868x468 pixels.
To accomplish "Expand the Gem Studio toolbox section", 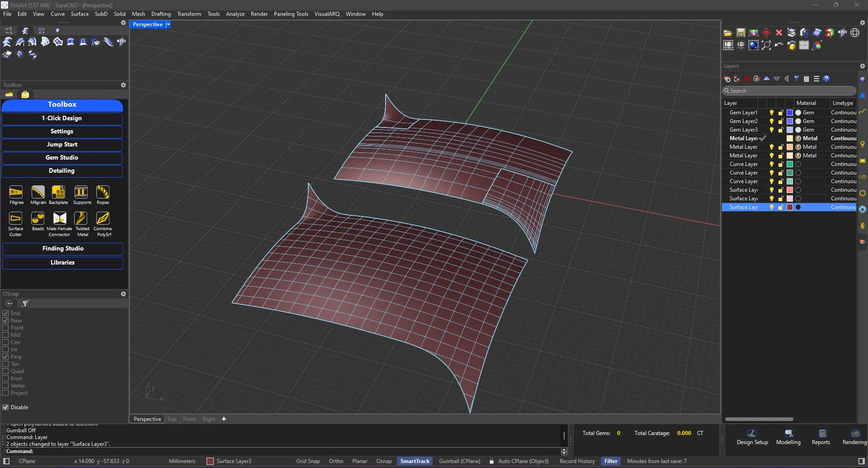I will (x=62, y=158).
